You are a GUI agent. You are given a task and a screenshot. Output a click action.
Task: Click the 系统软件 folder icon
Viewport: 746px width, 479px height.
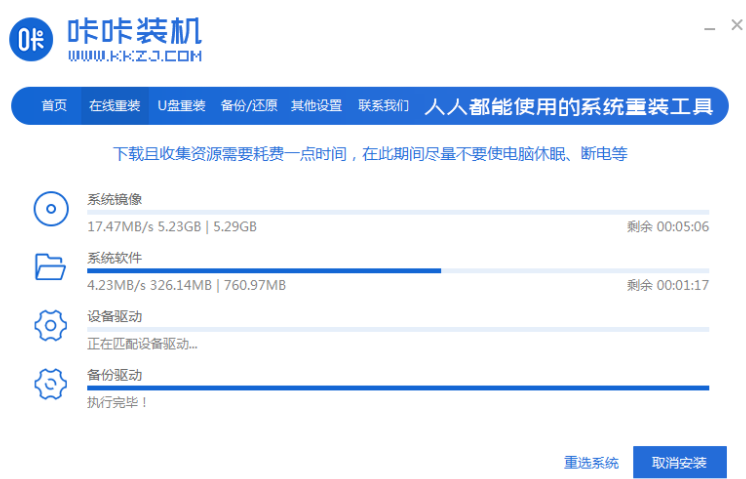click(50, 266)
